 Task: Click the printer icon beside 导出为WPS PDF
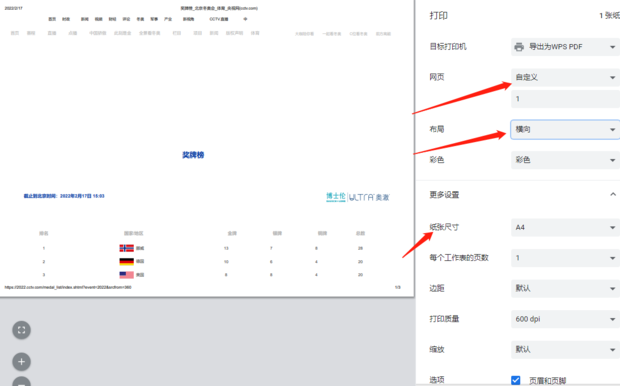(519, 47)
